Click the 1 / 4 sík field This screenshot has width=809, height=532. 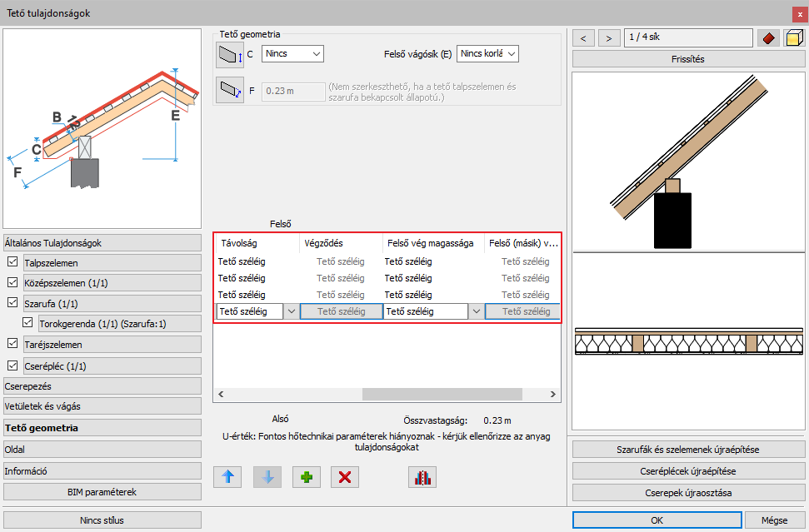pos(688,37)
